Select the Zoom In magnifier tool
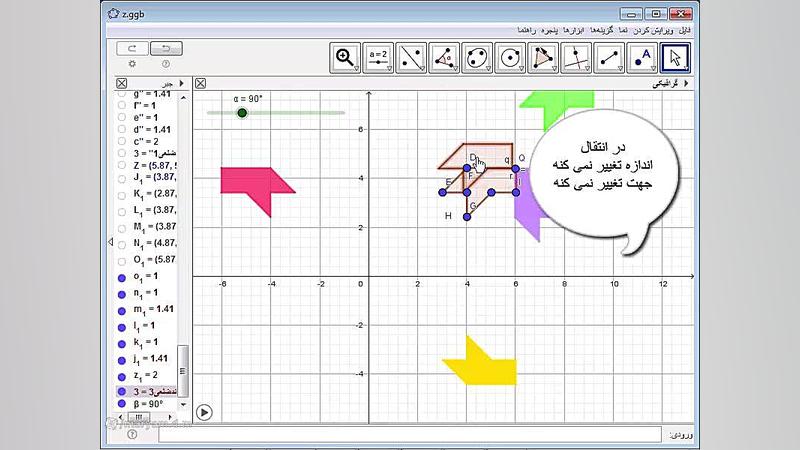Screen dimensions: 800x450 (x=345, y=58)
